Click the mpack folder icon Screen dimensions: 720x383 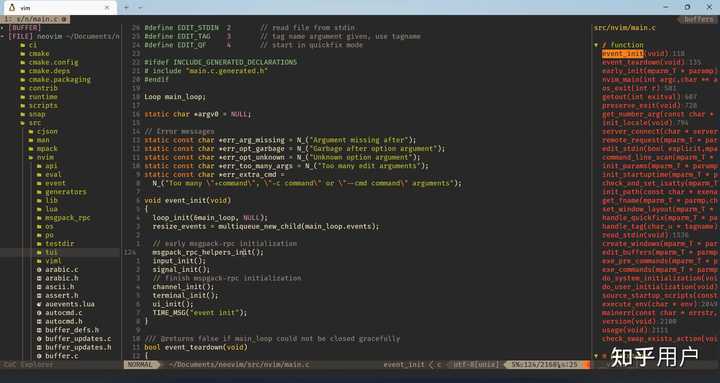31,149
